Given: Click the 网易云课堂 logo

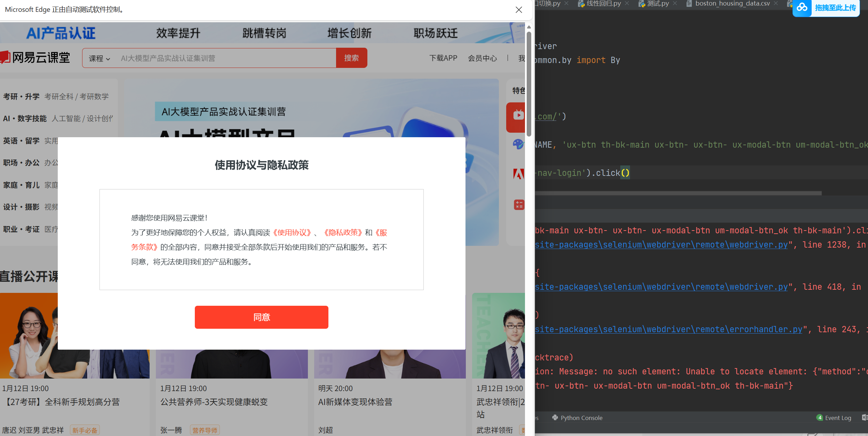Looking at the screenshot, I should [35, 58].
